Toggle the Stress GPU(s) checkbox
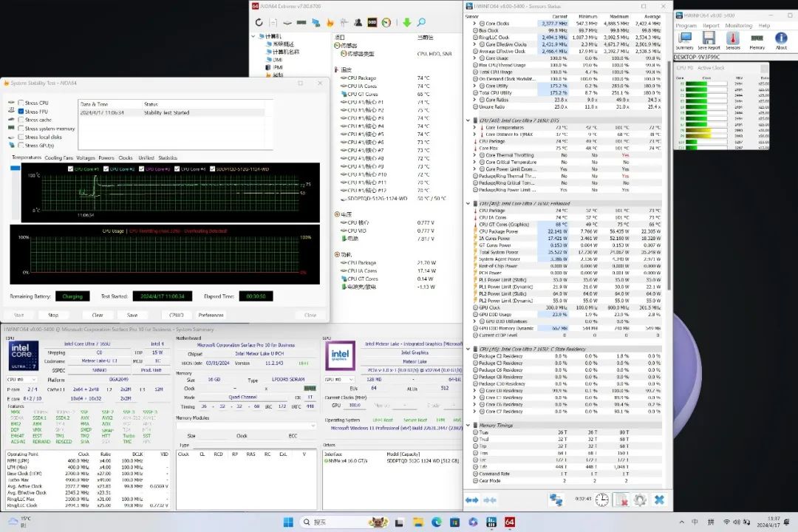Viewport: 798px width, 532px height. (21, 146)
